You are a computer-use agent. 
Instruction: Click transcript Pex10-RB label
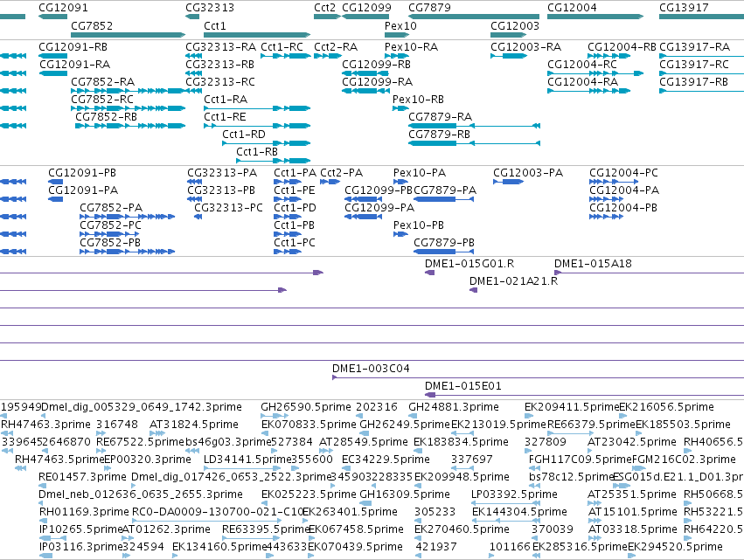[419, 100]
